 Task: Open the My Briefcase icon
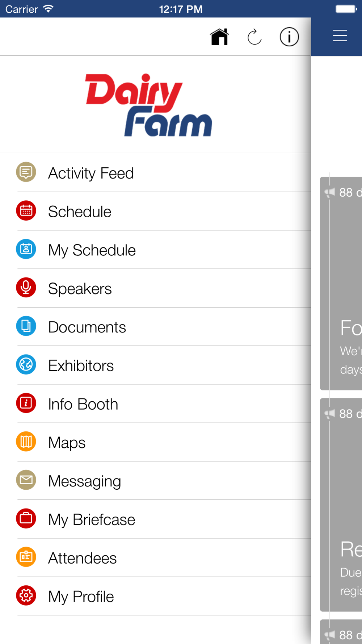[26, 518]
